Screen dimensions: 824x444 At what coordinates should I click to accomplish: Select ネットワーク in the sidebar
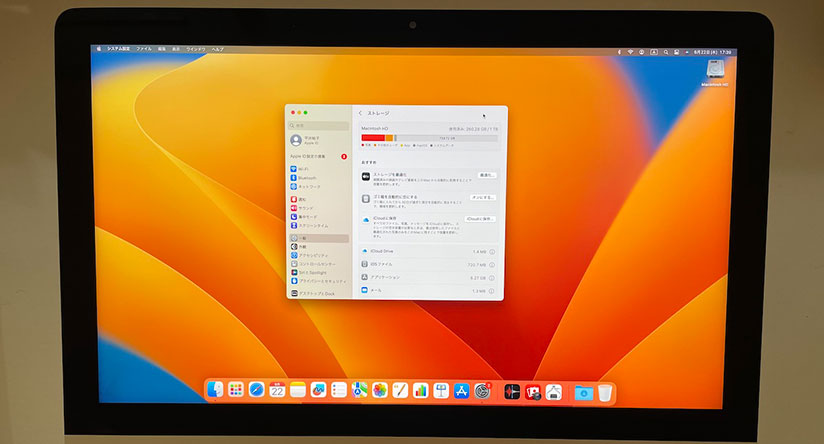318,187
